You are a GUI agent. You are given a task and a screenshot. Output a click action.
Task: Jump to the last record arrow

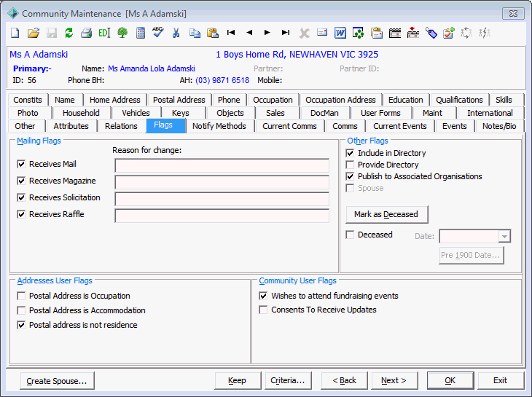coord(286,33)
